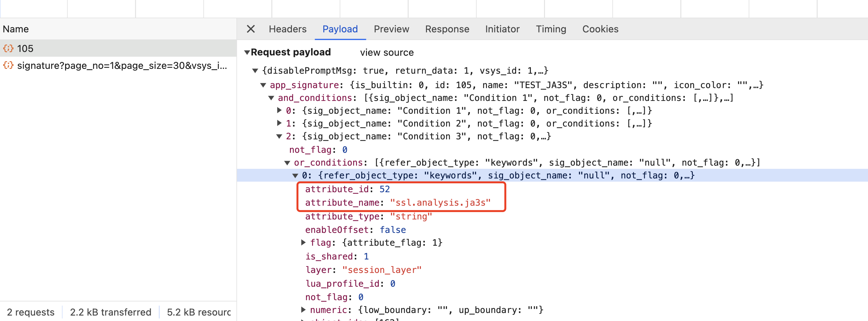This screenshot has width=868, height=321.
Task: Expand Condition 1 entry at index 0
Action: 279,111
